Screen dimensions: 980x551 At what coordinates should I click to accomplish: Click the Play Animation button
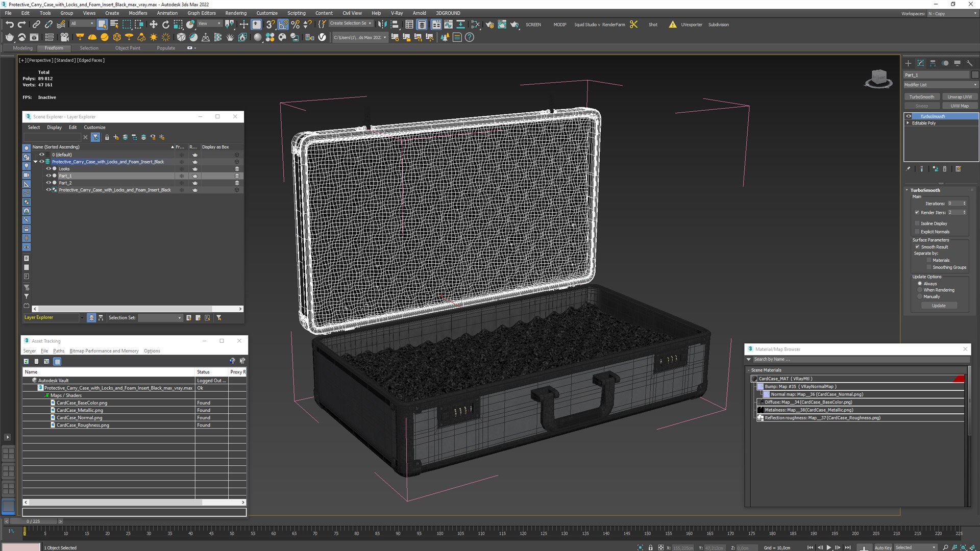829,547
